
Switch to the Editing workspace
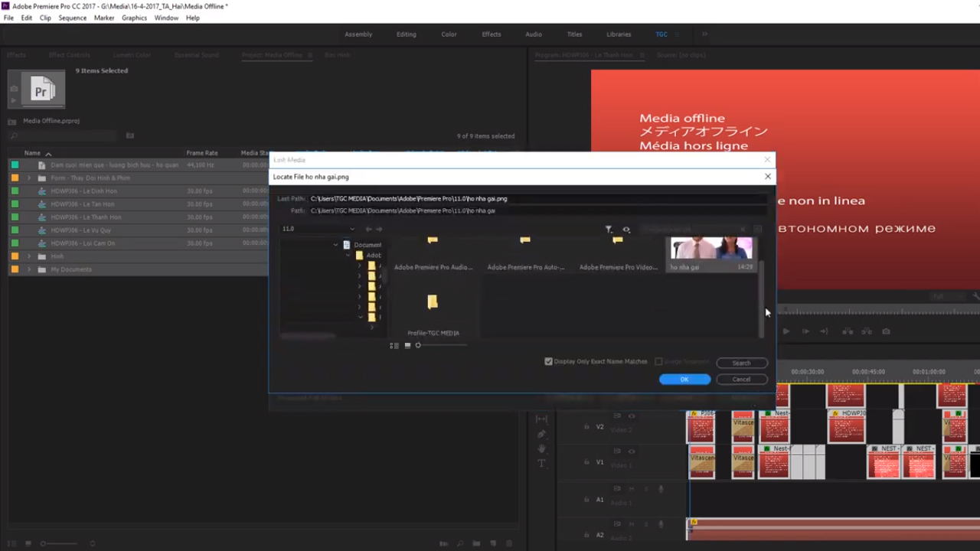[407, 34]
